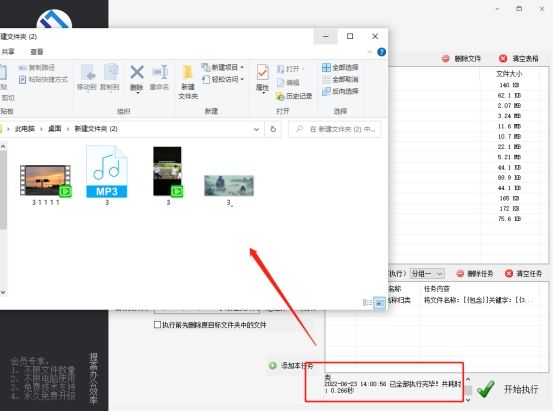
Task: Select all files via 全部选择
Action: (340, 67)
